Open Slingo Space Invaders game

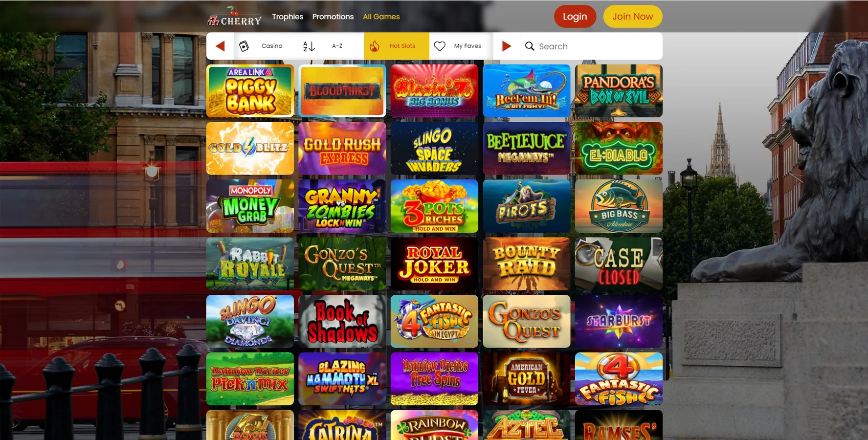coord(434,149)
